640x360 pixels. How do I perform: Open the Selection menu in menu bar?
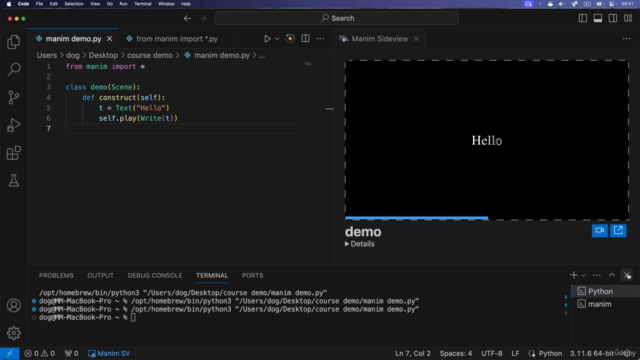[74, 4]
